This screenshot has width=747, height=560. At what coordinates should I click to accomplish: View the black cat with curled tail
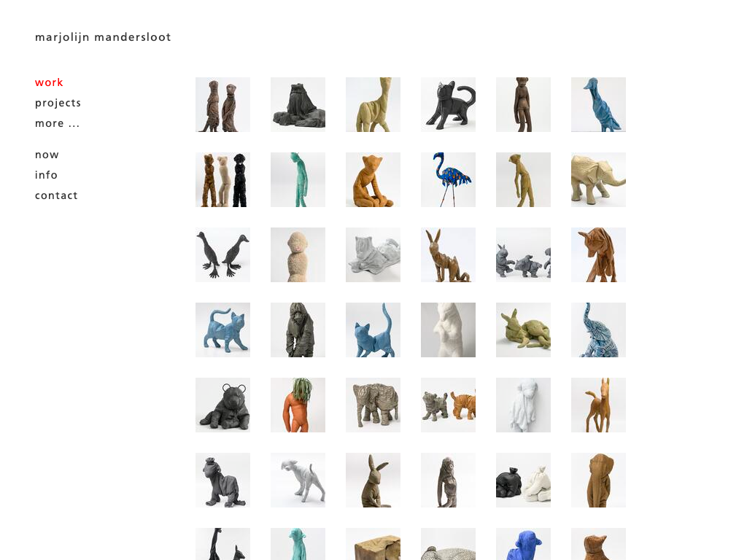coord(448,104)
